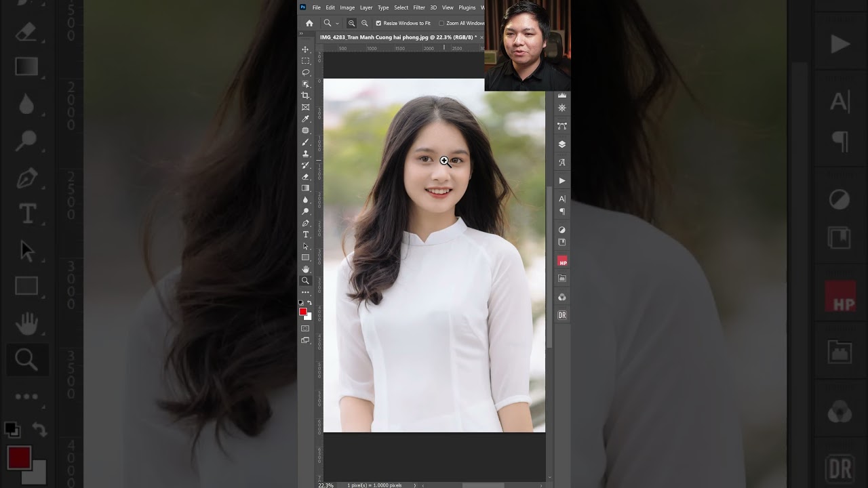The height and width of the screenshot is (488, 868).
Task: Select the Path Selection tool
Action: [305, 246]
